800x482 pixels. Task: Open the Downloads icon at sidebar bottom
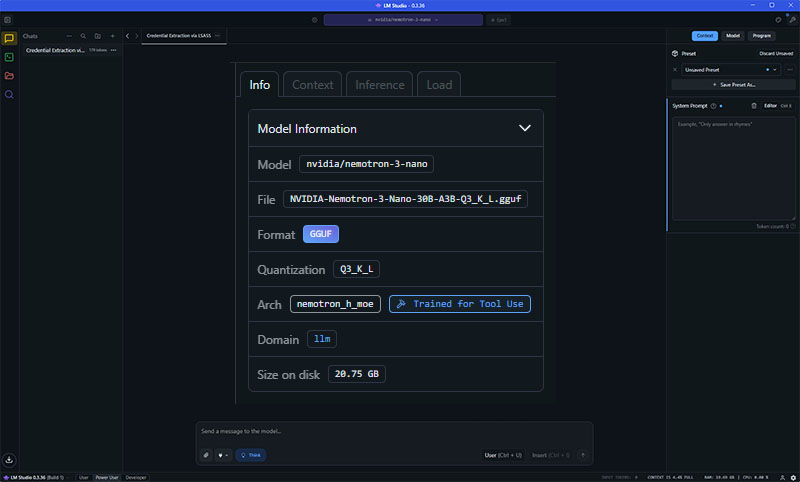9,460
